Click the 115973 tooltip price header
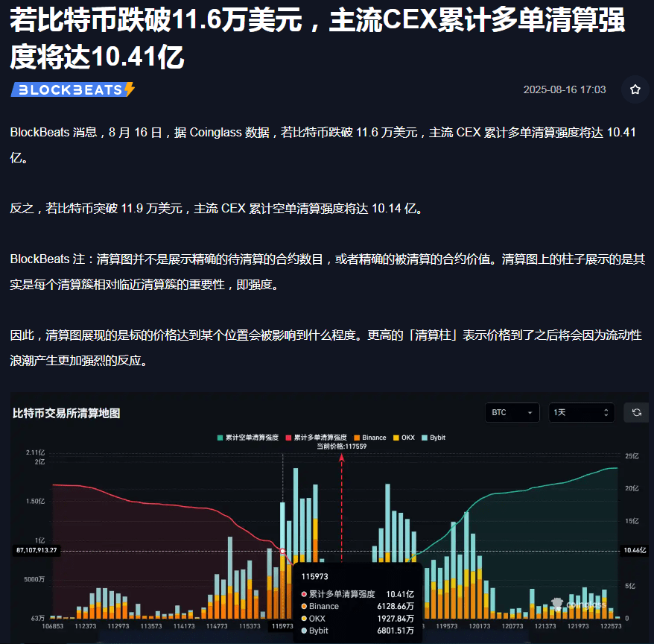 click(x=314, y=576)
